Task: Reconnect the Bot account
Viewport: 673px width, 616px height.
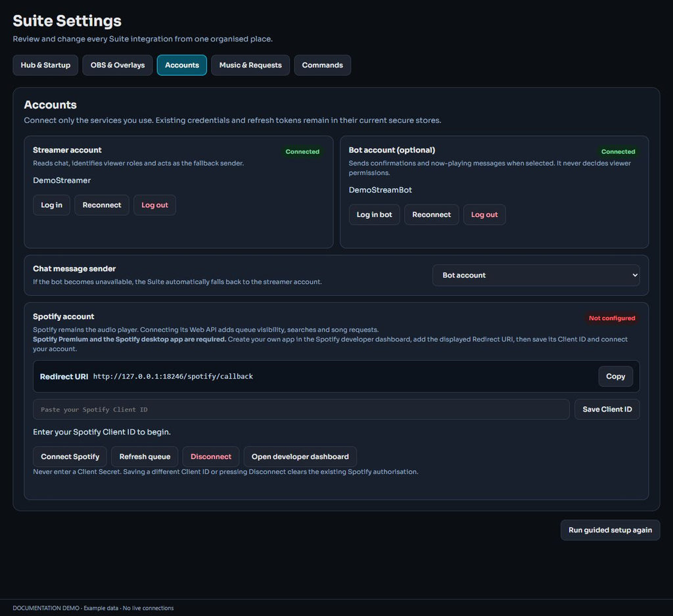Action: coord(431,214)
